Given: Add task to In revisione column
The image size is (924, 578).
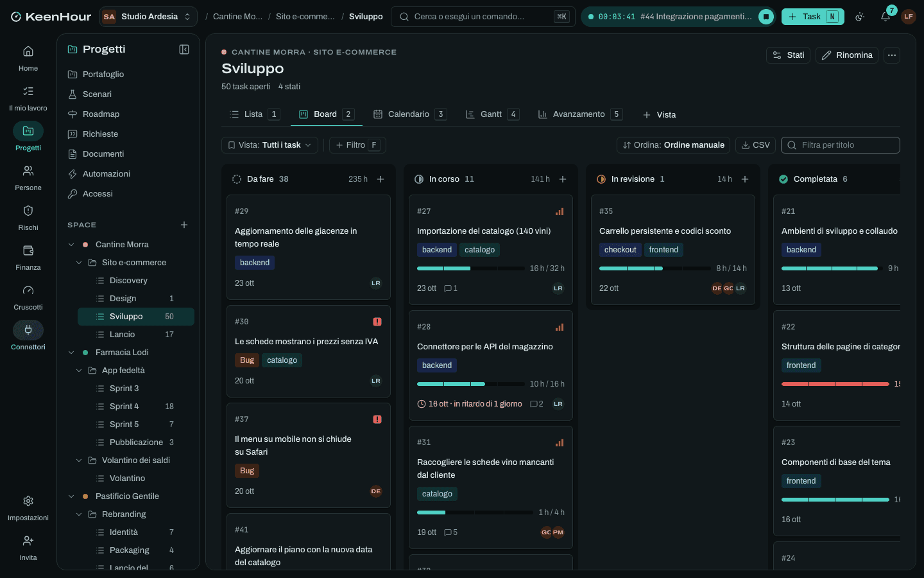Looking at the screenshot, I should 745,179.
